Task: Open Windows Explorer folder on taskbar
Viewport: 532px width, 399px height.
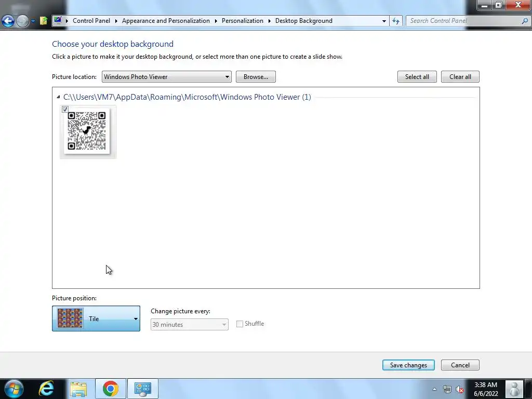Action: [78, 389]
